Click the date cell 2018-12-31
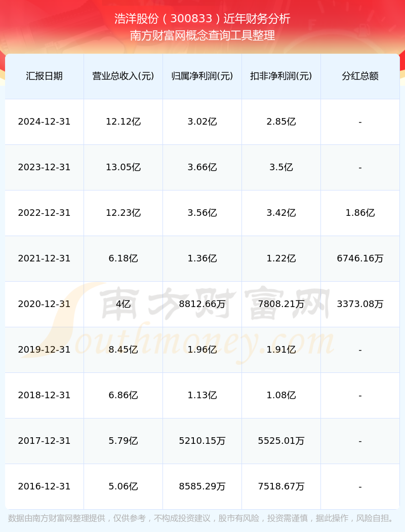Image resolution: width=405 pixels, height=532 pixels. coord(45,395)
